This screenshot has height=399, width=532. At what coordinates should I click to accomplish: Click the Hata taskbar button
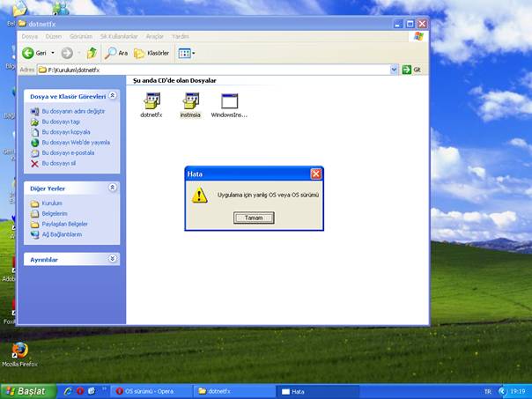317,392
